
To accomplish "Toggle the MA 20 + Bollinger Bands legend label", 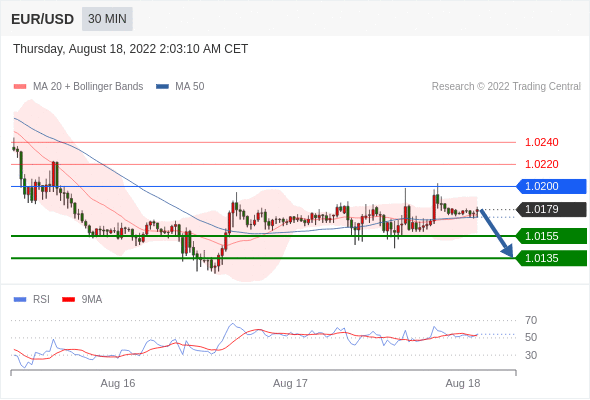I will (x=88, y=87).
